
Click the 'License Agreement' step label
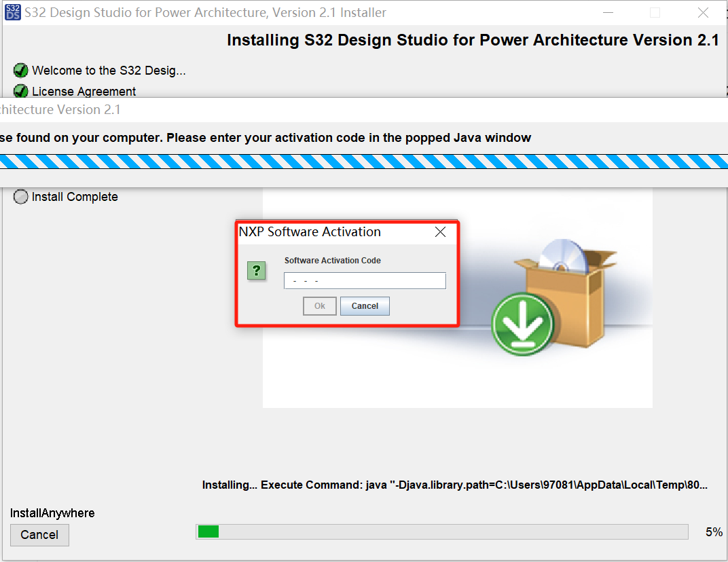[84, 92]
